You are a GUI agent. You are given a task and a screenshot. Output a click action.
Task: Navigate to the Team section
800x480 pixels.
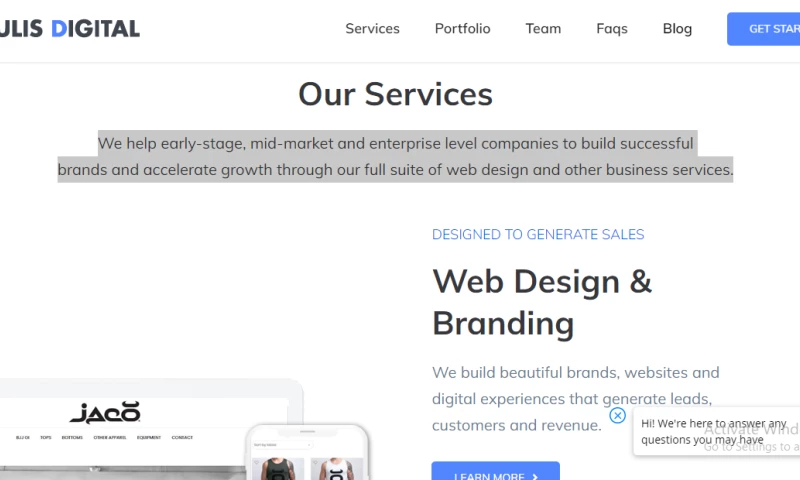click(x=543, y=28)
